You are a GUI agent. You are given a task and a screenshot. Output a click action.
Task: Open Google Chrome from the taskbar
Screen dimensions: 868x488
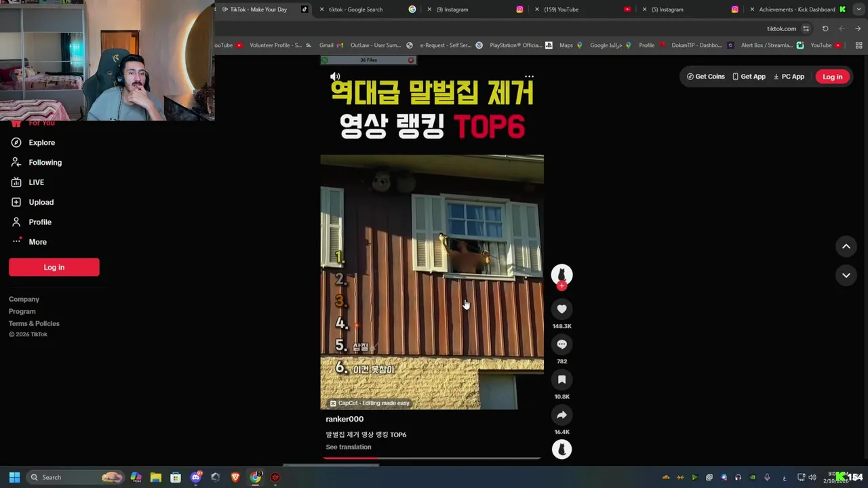pyautogui.click(x=255, y=477)
